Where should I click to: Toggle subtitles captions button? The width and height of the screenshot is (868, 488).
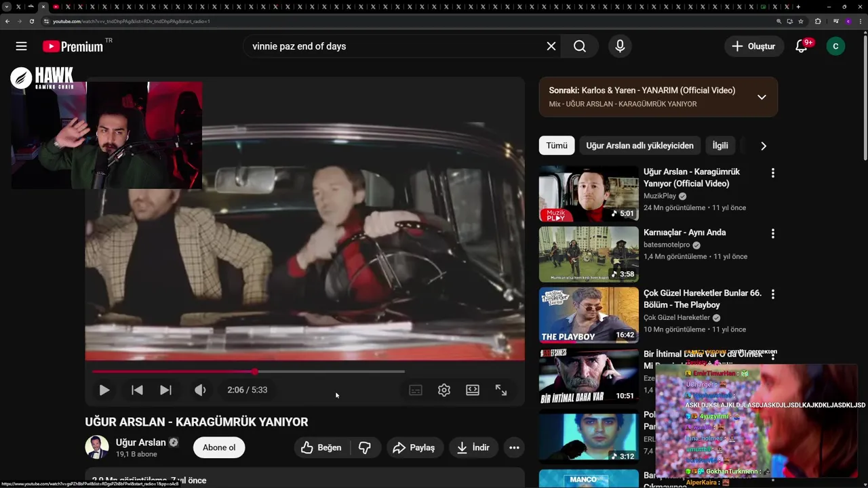coord(416,390)
